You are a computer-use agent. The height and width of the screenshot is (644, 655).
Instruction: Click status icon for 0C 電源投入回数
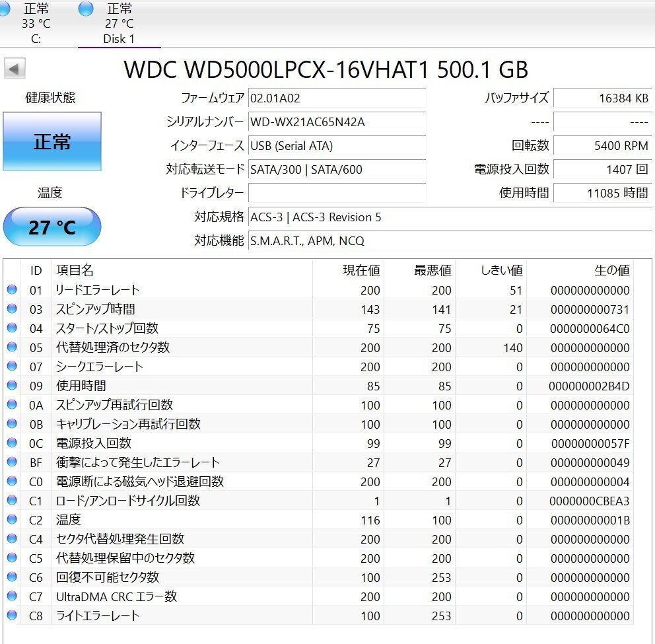tap(12, 443)
